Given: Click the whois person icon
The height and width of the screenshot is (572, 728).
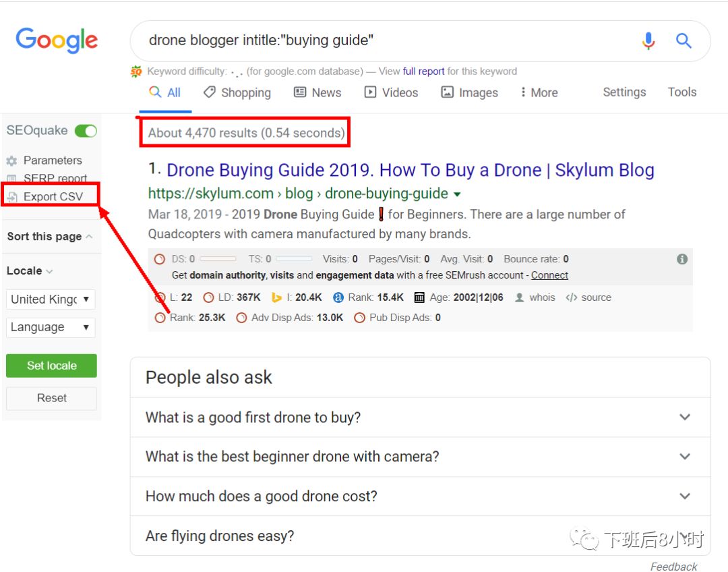Looking at the screenshot, I should point(520,297).
